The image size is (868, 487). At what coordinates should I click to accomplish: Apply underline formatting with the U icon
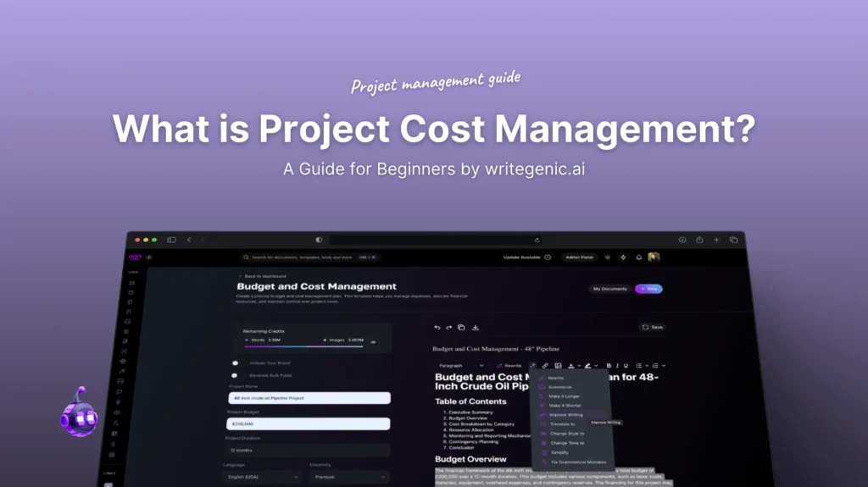pyautogui.click(x=626, y=366)
